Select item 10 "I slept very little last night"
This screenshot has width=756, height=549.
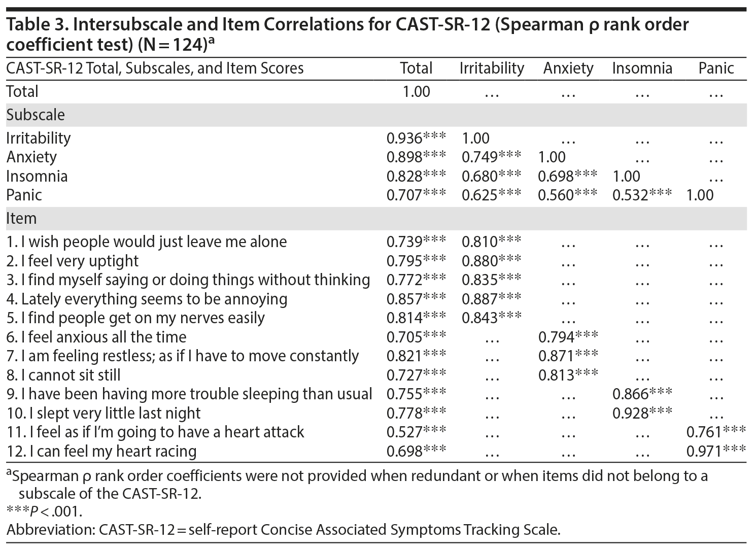click(104, 414)
